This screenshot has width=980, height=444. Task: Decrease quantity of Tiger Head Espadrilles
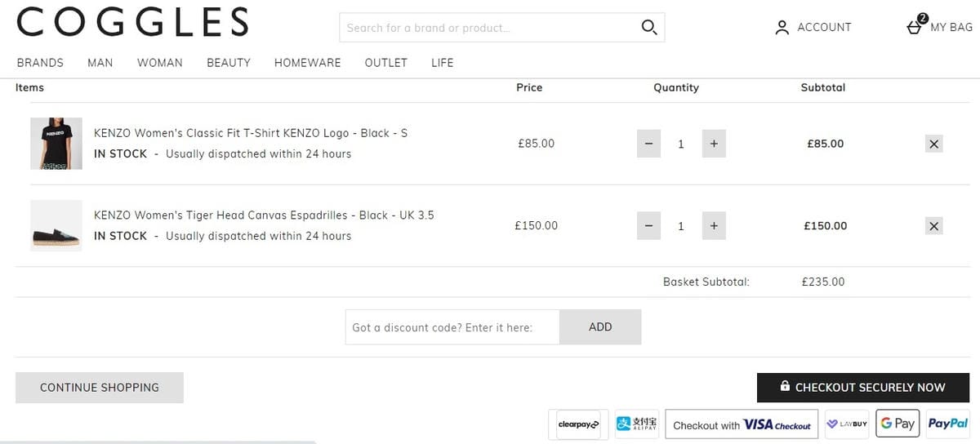tap(648, 226)
